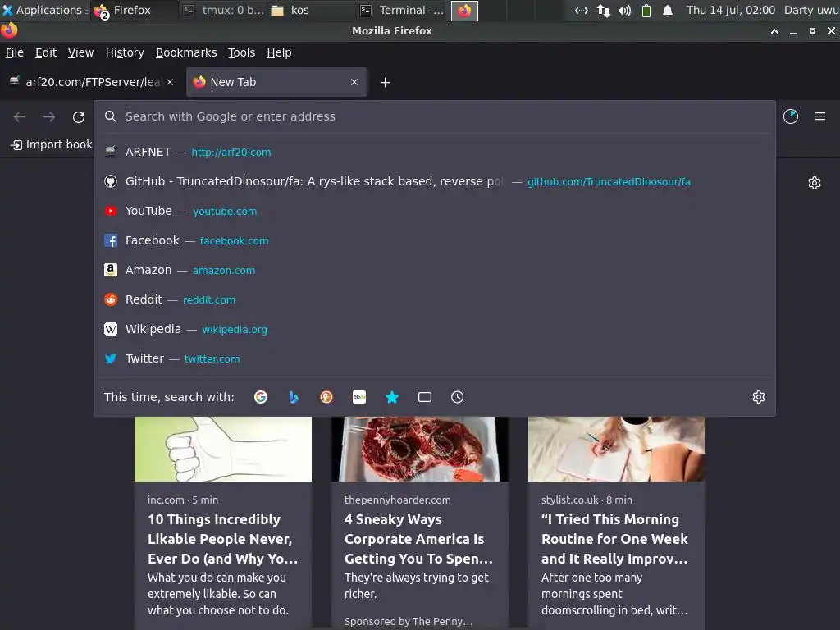This screenshot has width=840, height=630.
Task: Choose Twitter suggestion row
Action: click(x=435, y=358)
